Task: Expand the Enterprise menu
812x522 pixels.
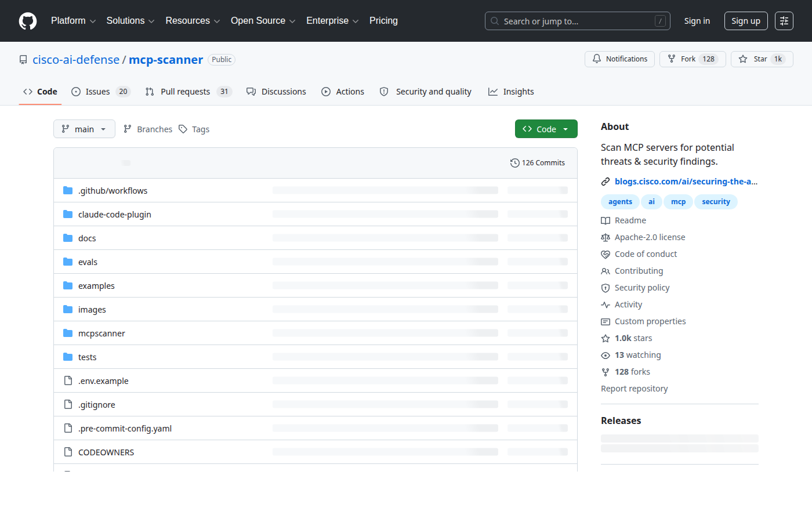Action: point(332,21)
